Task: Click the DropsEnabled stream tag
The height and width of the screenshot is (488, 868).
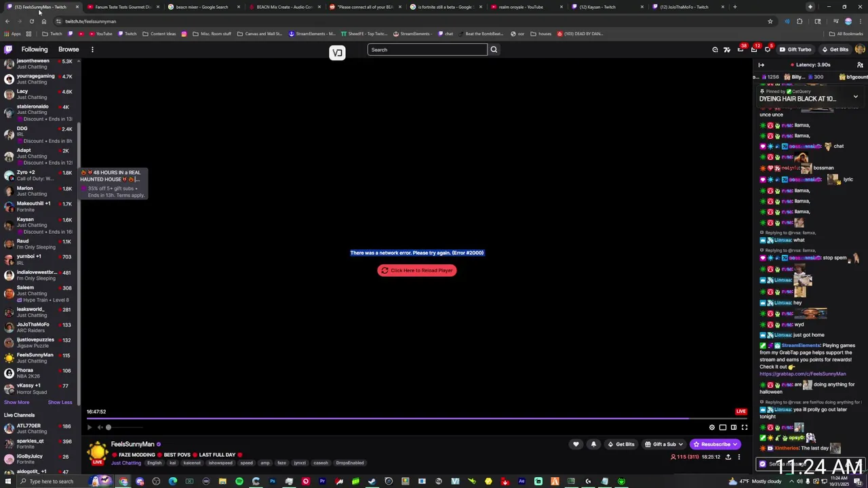Action: (350, 463)
